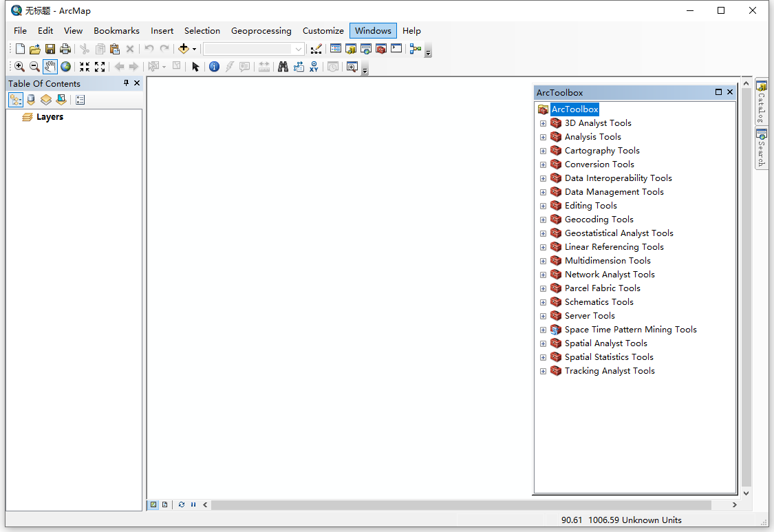
Task: List By Source in Table Of Contents
Action: tap(31, 100)
